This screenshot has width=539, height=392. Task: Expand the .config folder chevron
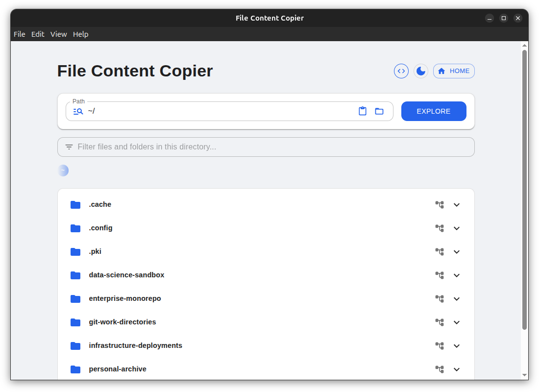(457, 228)
